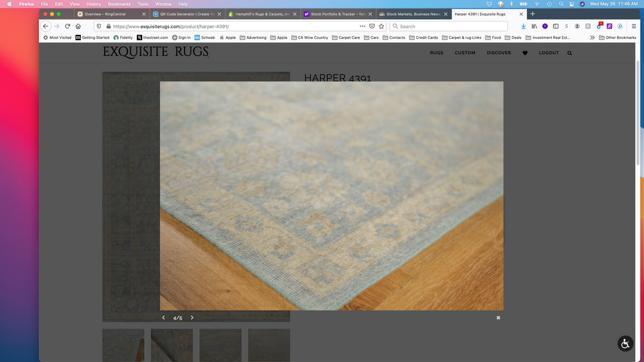Click the browser Search field
This screenshot has height=362, width=644.
[x=448, y=26]
